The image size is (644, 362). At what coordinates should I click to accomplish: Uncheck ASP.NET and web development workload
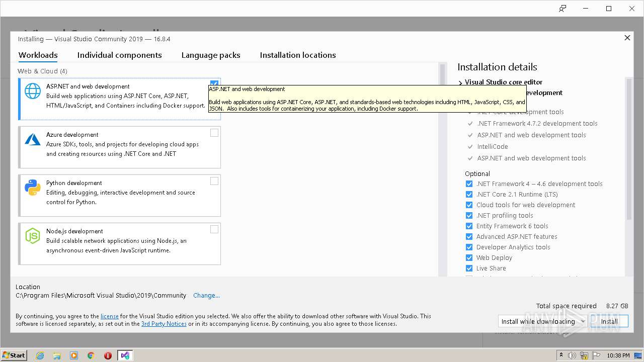(x=214, y=83)
